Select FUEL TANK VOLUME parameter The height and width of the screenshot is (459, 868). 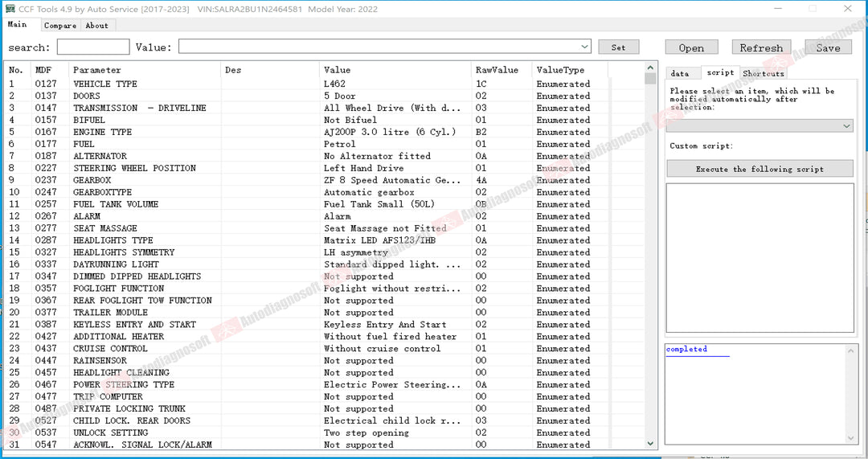[116, 204]
